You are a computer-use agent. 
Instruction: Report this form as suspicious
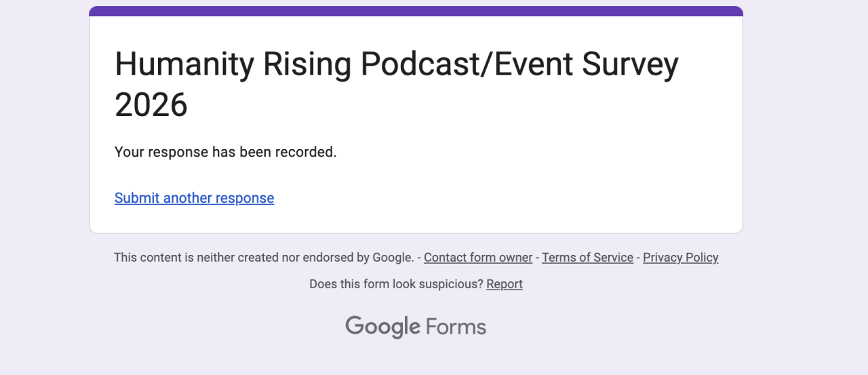coord(504,284)
